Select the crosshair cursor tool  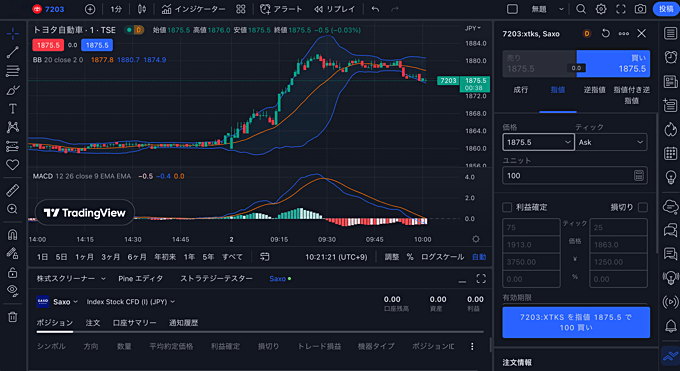point(13,33)
